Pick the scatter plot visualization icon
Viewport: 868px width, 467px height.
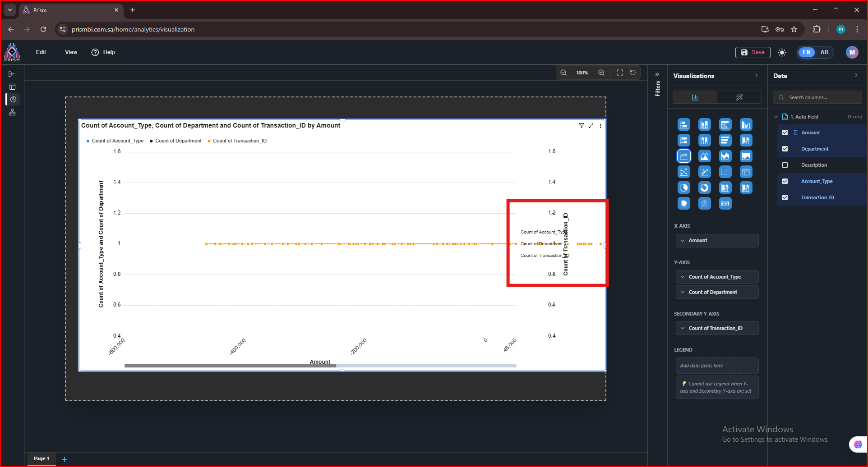(x=684, y=172)
